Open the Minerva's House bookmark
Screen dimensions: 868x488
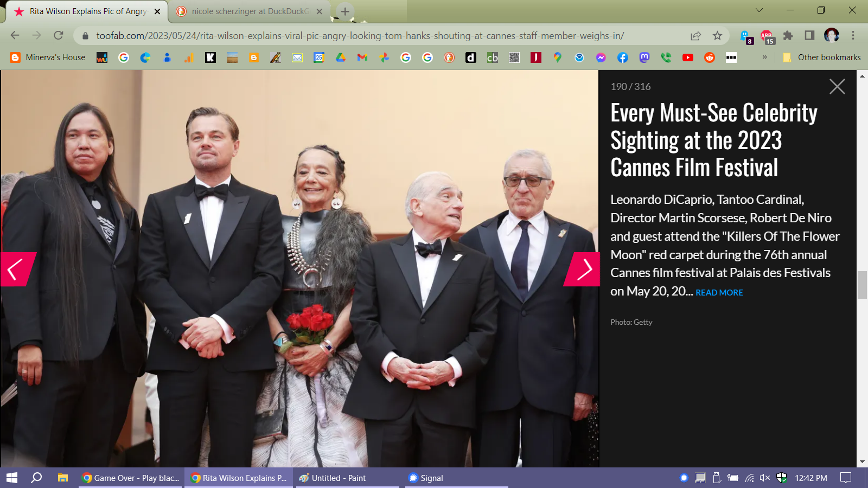tap(48, 57)
